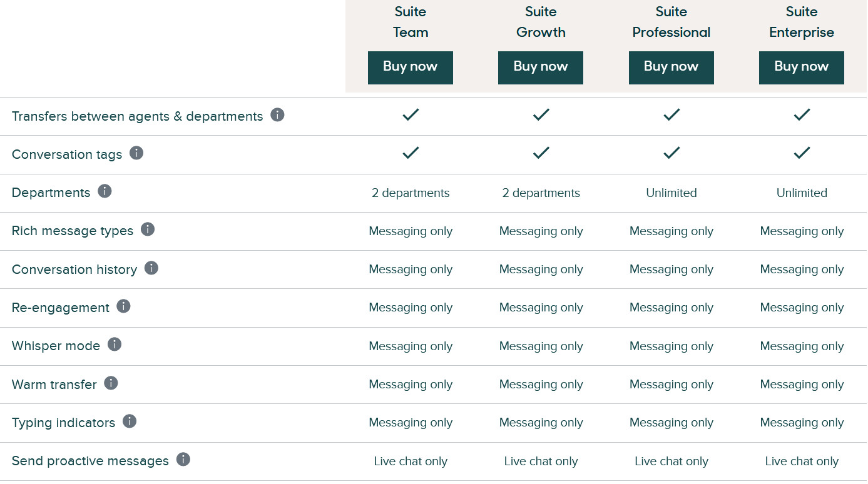Image resolution: width=868 pixels, height=484 pixels.
Task: Click the Transfers between agents & departments label
Action: [x=137, y=116]
